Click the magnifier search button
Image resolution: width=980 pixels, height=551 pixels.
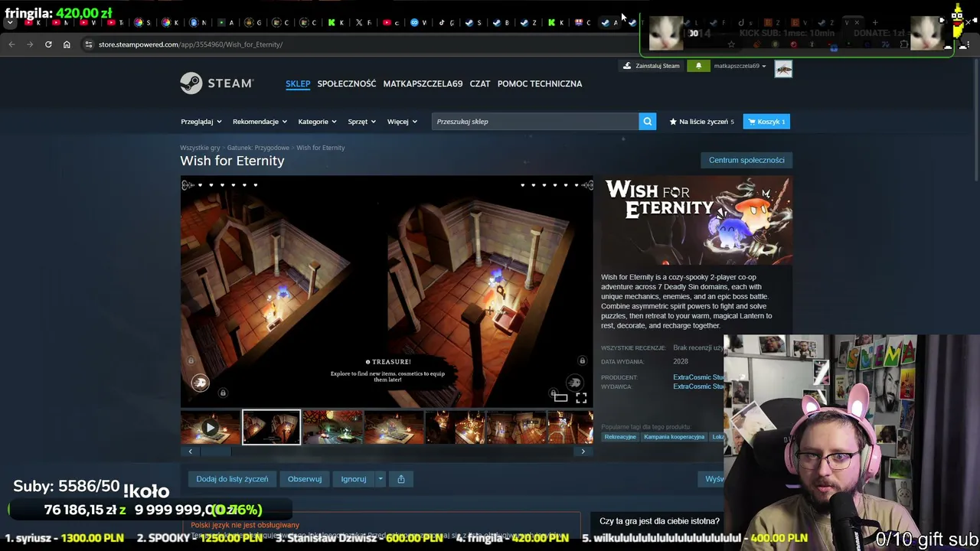(648, 122)
